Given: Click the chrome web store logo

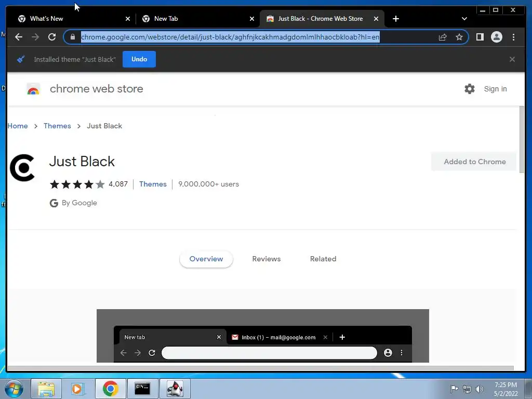Looking at the screenshot, I should 33,89.
